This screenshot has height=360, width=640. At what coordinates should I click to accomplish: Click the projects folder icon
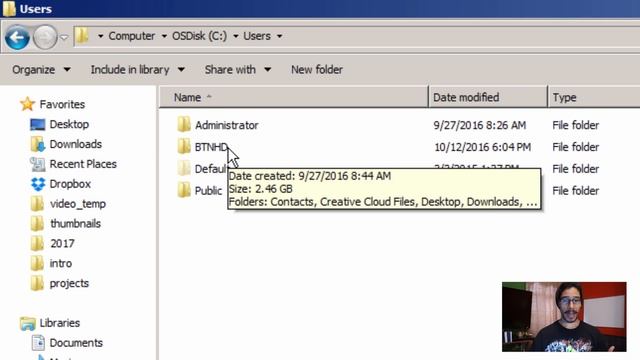pyautogui.click(x=37, y=283)
